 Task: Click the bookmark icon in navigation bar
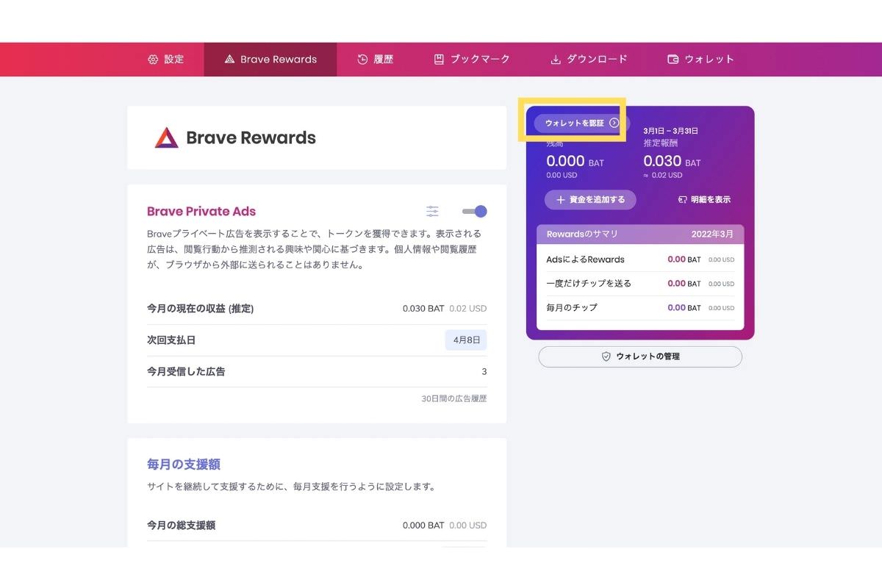point(439,60)
